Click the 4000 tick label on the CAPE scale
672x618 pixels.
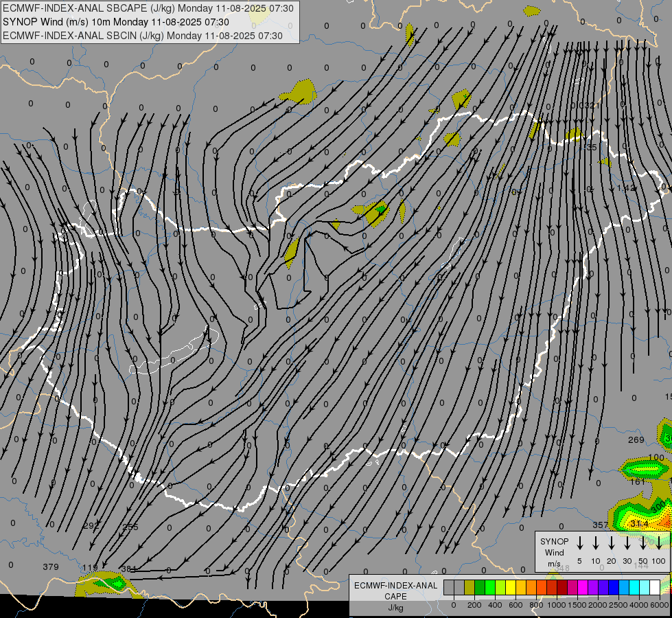click(x=639, y=605)
